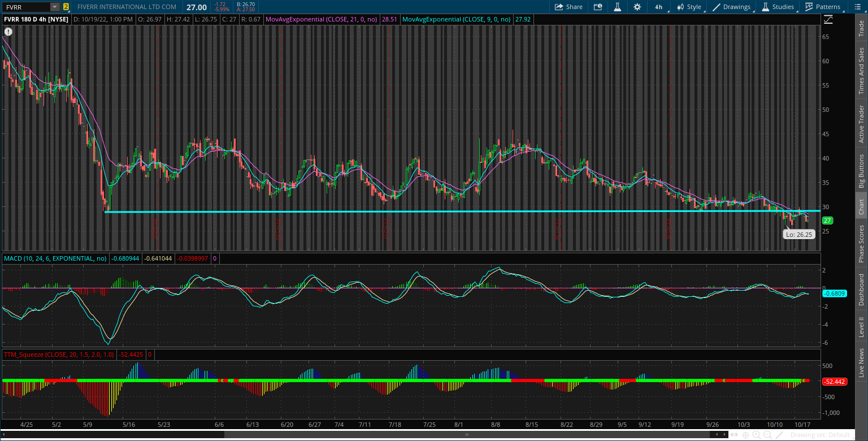The width and height of the screenshot is (868, 441).
Task: Open the Phase Scores side tab
Action: (x=861, y=244)
